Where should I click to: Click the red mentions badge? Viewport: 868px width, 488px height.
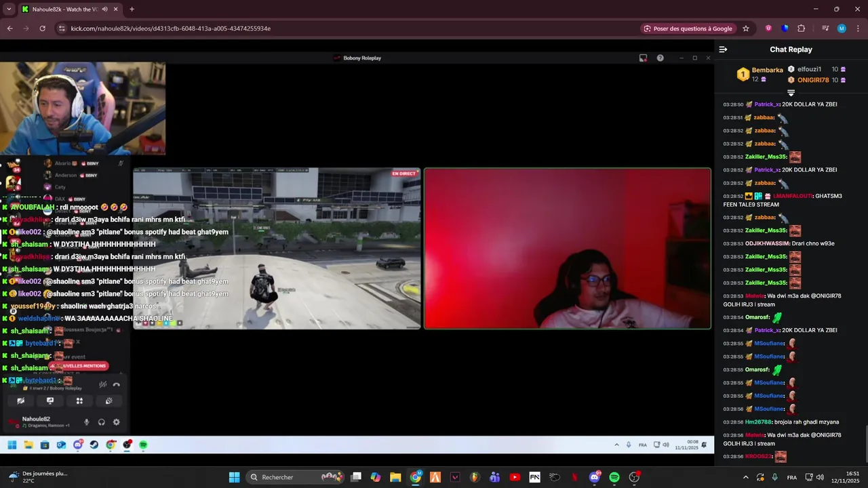coord(80,366)
